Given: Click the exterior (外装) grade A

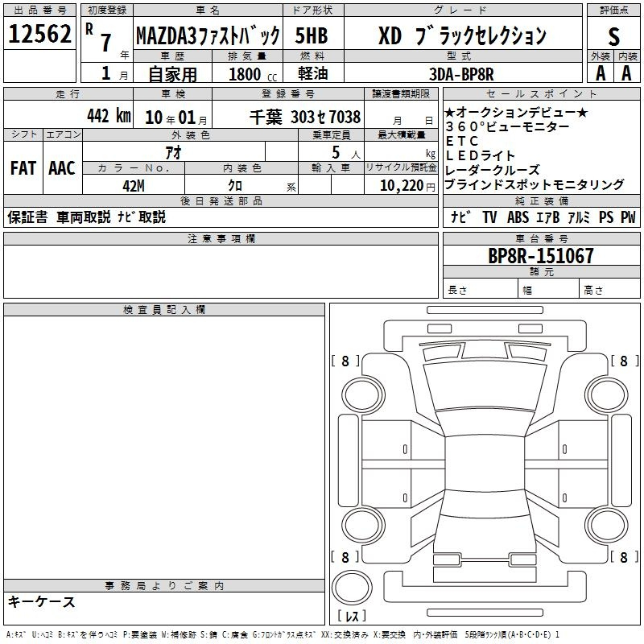Looking at the screenshot, I should (x=600, y=72).
